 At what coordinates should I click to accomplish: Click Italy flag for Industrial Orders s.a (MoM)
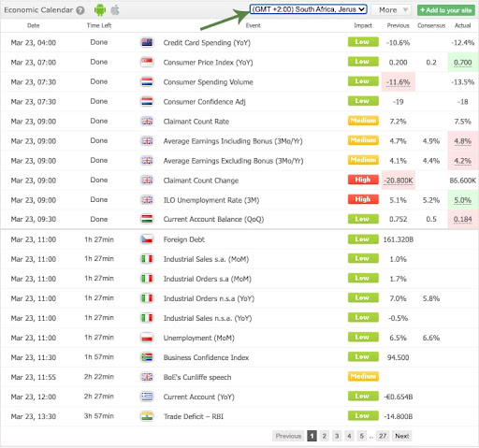point(147,279)
